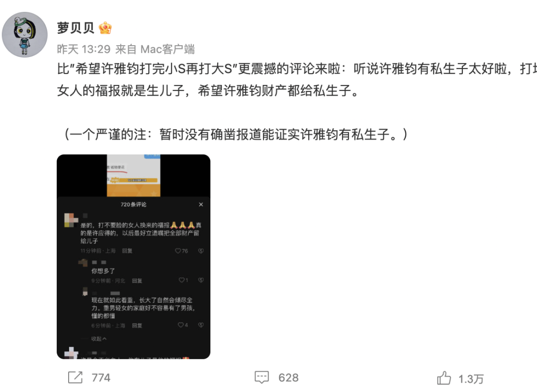The width and height of the screenshot is (537, 392).
Task: Click 回复 under the 上海 top comment
Action: click(127, 251)
